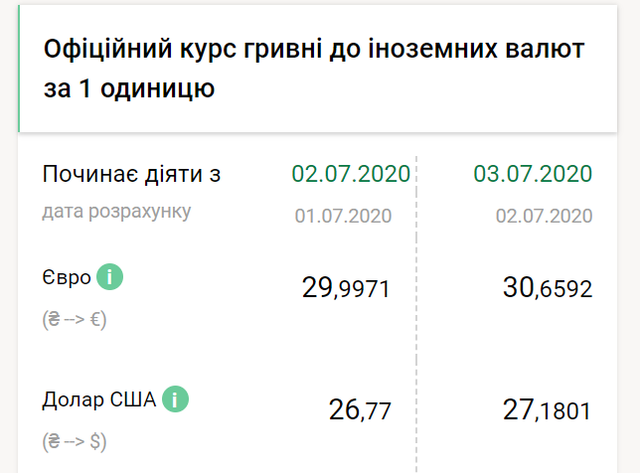The image size is (640, 473).
Task: Select the green 02.07.2020 effective date
Action: pyautogui.click(x=351, y=174)
